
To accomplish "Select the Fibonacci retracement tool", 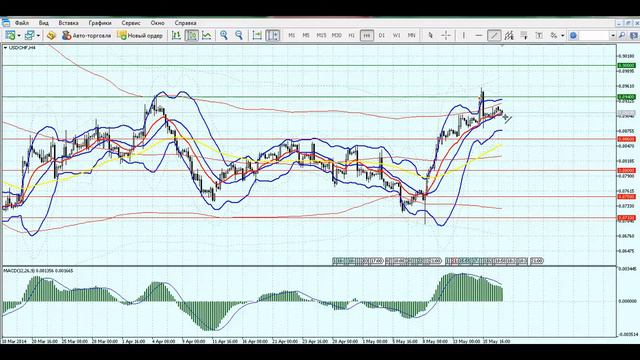I will 524,36.
